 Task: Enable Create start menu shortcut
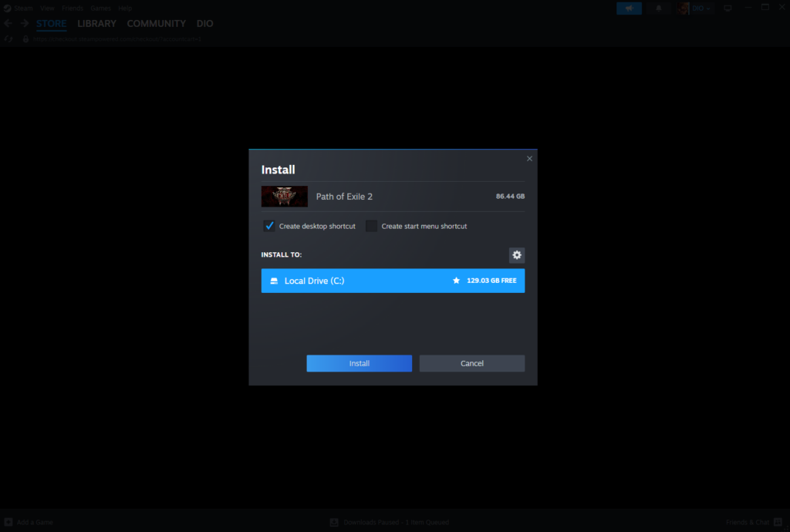(x=371, y=226)
